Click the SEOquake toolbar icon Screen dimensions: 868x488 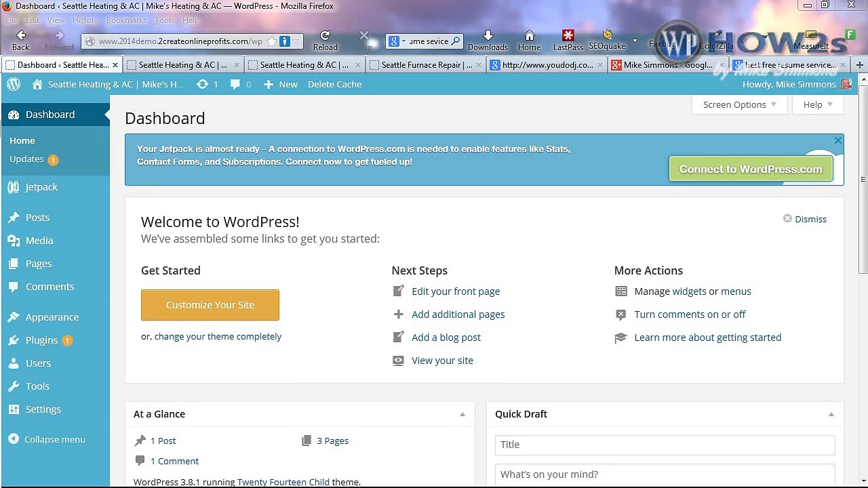click(x=607, y=35)
